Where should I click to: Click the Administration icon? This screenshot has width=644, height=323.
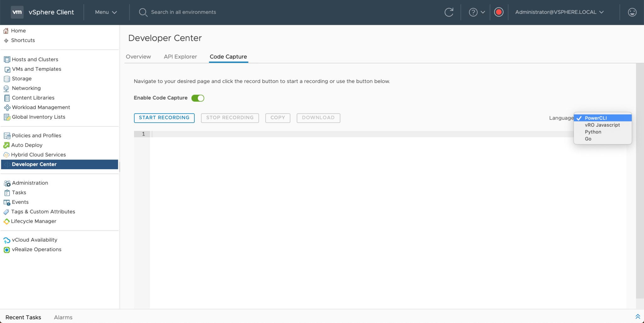coord(7,183)
